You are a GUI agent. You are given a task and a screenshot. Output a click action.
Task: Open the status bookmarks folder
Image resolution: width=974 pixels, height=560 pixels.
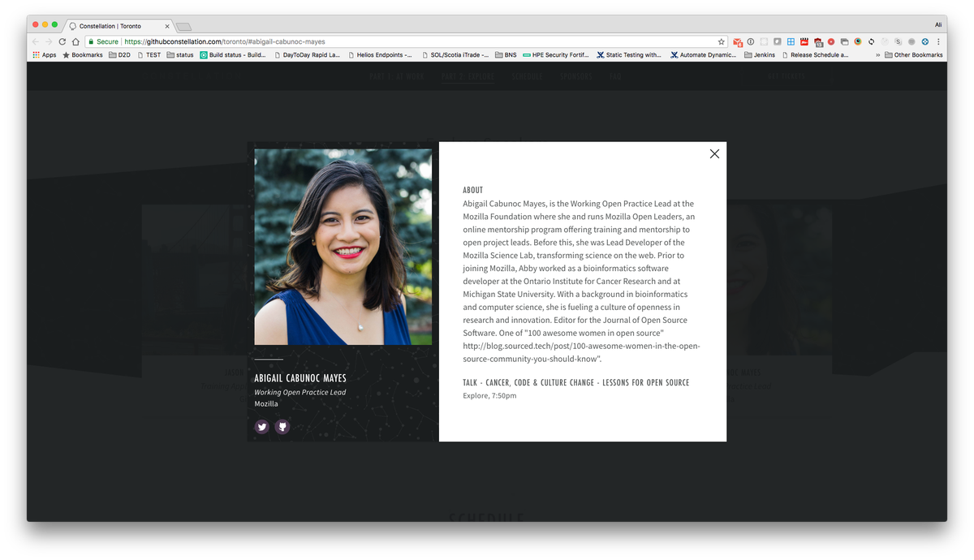tap(180, 55)
